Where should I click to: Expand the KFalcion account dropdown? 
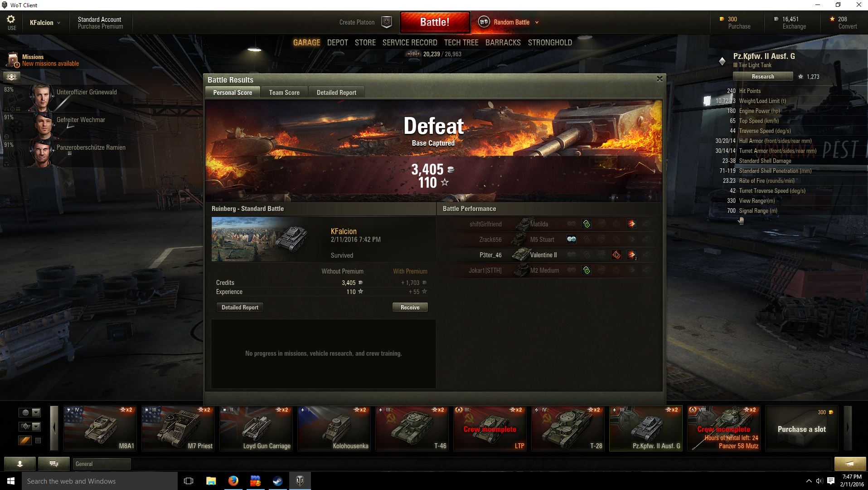pos(58,23)
